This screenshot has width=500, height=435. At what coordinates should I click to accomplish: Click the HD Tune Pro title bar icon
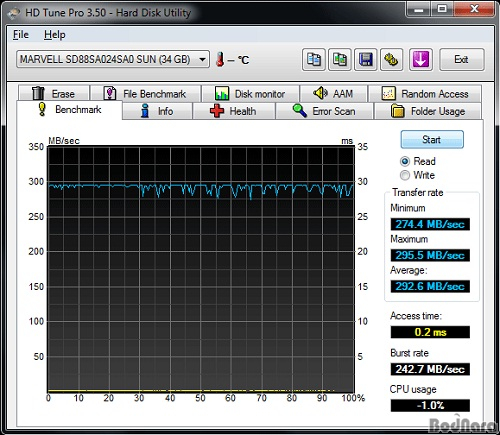(x=14, y=13)
